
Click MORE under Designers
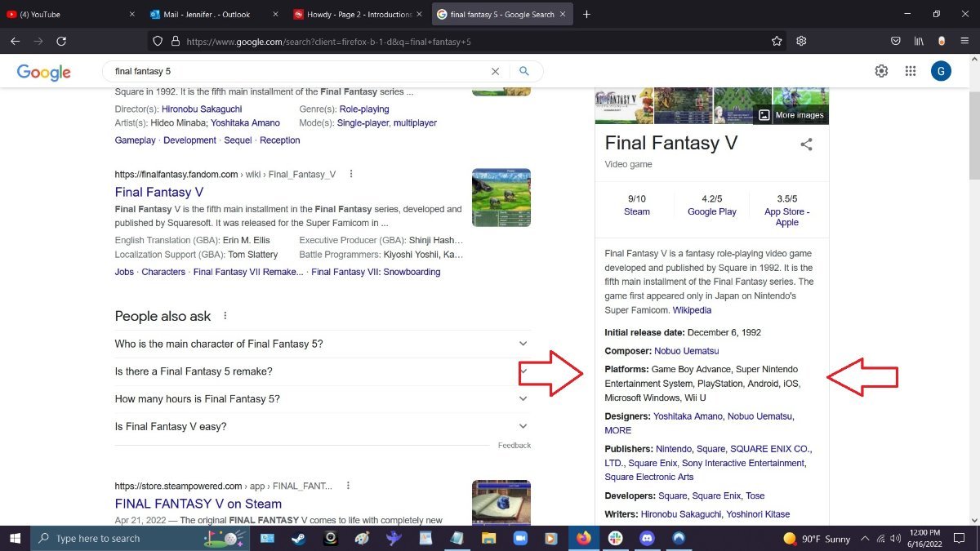click(618, 430)
